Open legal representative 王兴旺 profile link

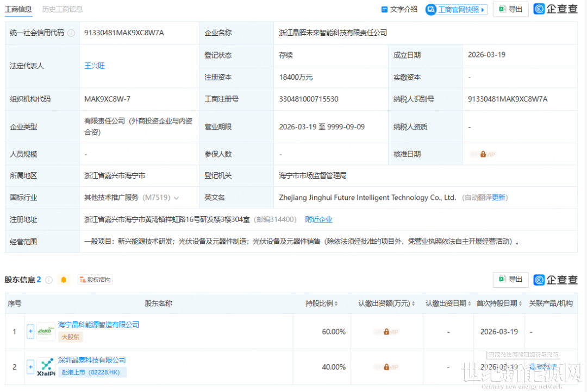click(x=95, y=66)
